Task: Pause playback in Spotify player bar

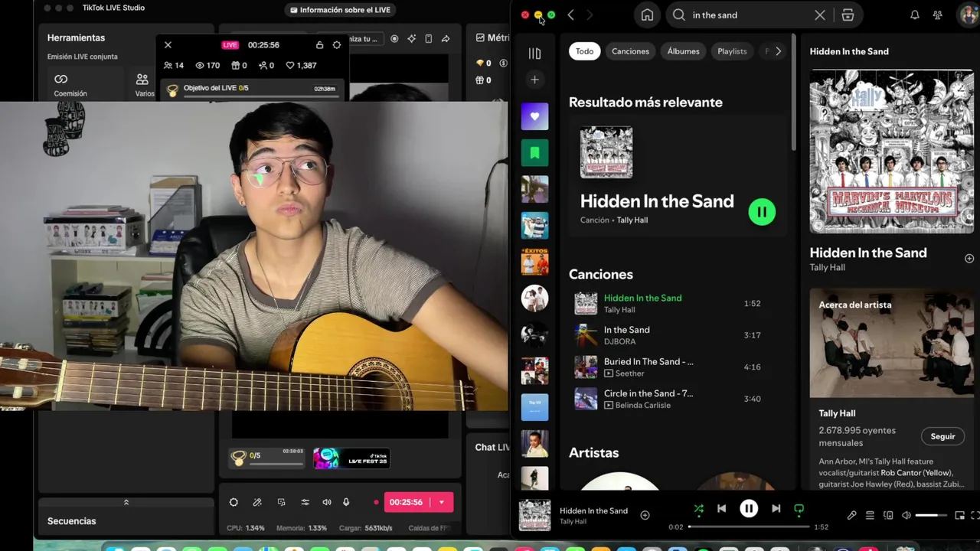Action: [749, 508]
